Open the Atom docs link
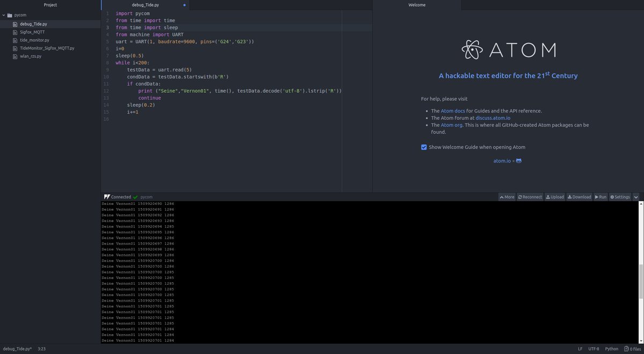The width and height of the screenshot is (644, 354). coord(453,111)
